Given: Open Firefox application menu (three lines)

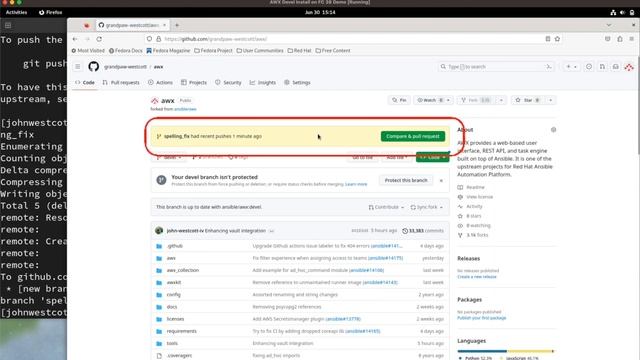Looking at the screenshot, I should pyautogui.click(x=631, y=39).
